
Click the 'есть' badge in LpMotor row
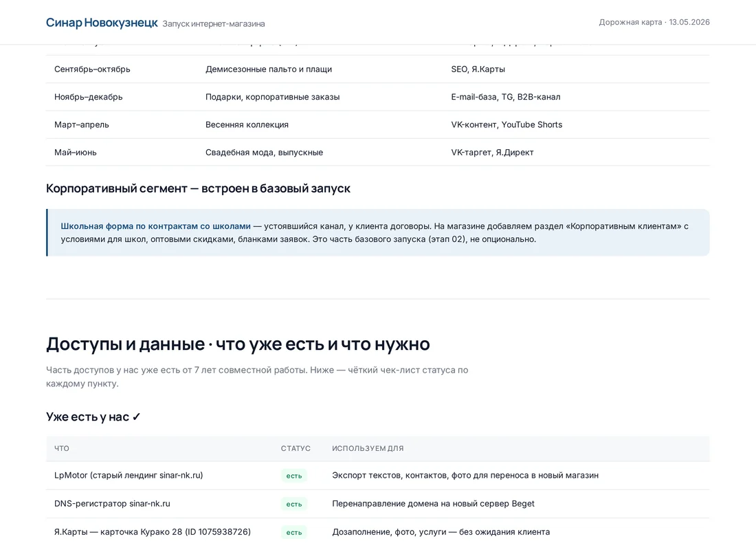tap(294, 476)
